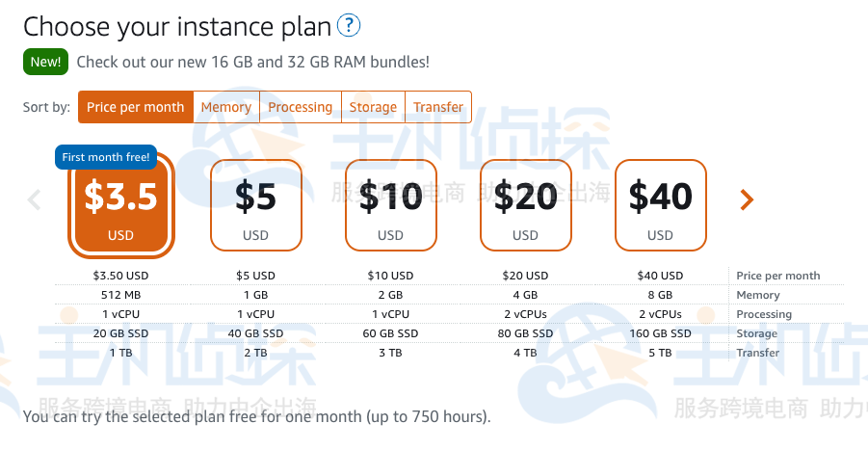Sort plans by Transfer
The height and width of the screenshot is (450, 868).
[438, 107]
